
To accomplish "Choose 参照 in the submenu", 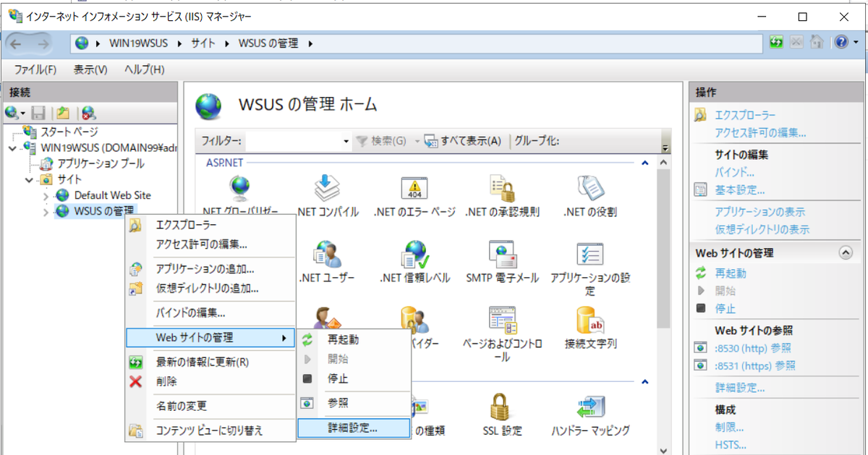I will [x=354, y=403].
